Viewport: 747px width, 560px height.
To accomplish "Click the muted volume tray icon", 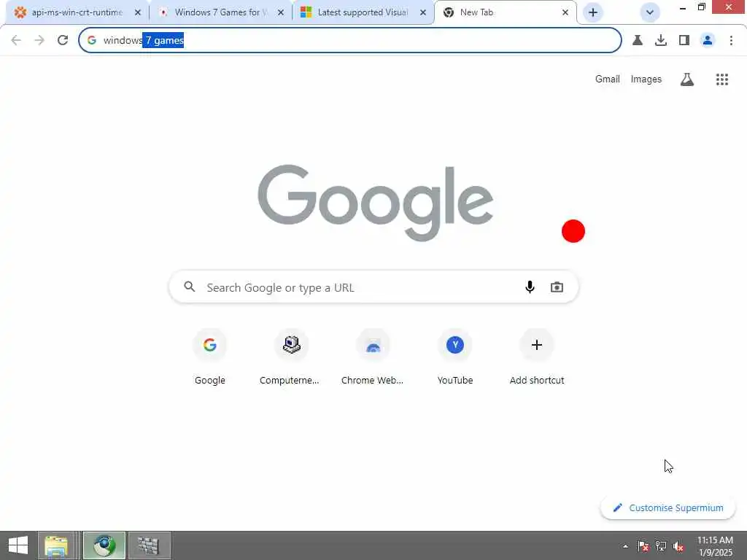I will (678, 546).
